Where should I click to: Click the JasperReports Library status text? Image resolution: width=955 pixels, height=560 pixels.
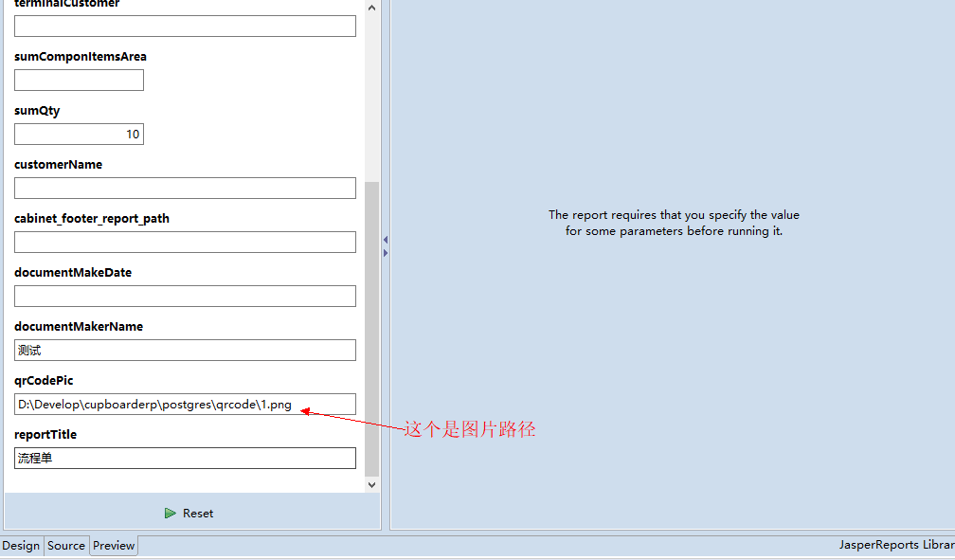click(x=896, y=545)
